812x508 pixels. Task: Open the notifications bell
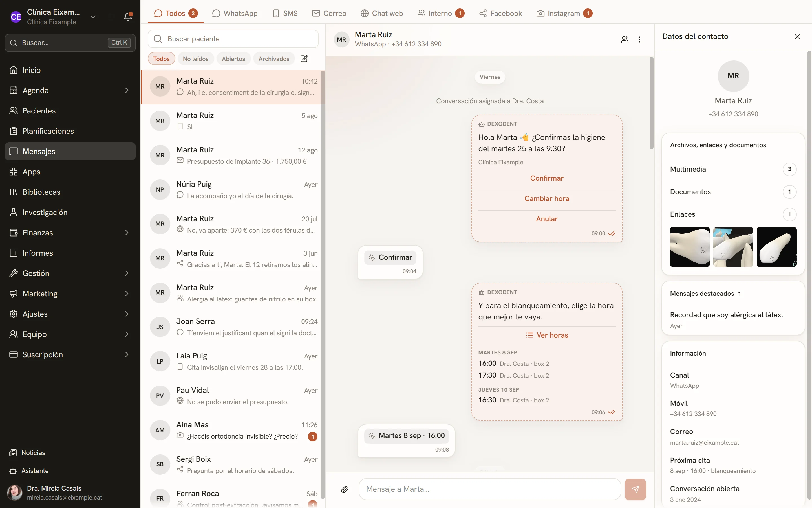tap(128, 16)
